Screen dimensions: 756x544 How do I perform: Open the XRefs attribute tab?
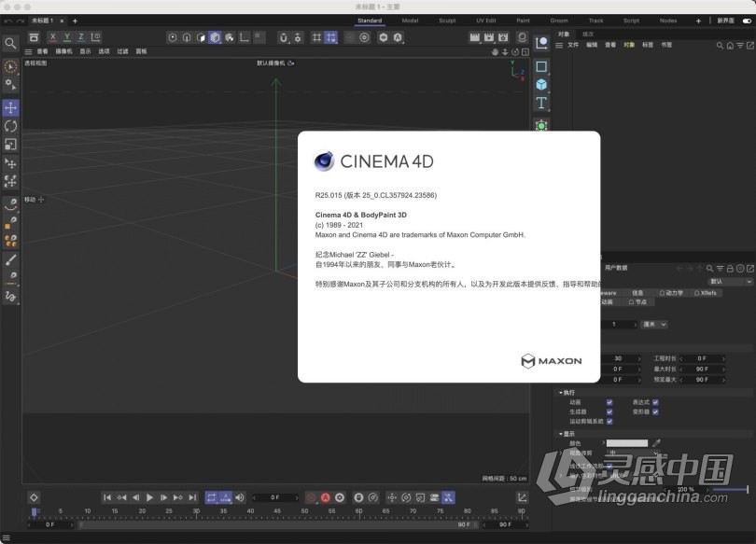click(705, 293)
